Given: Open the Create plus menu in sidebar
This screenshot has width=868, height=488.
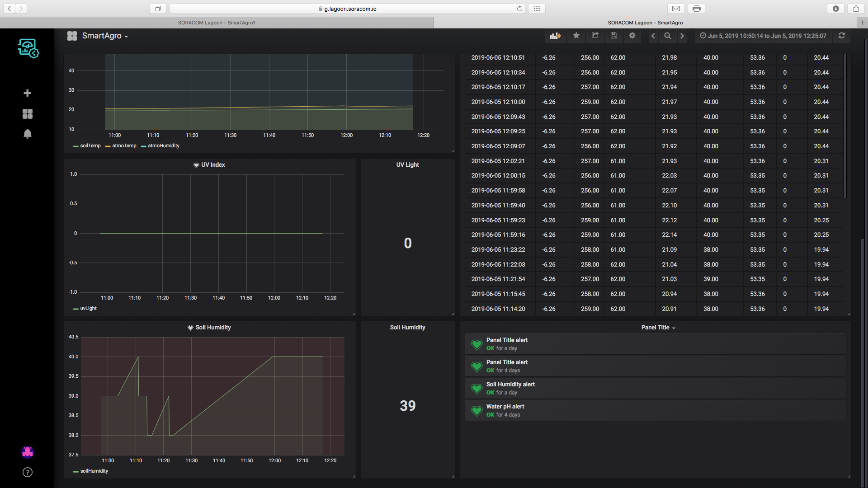Looking at the screenshot, I should tap(28, 93).
